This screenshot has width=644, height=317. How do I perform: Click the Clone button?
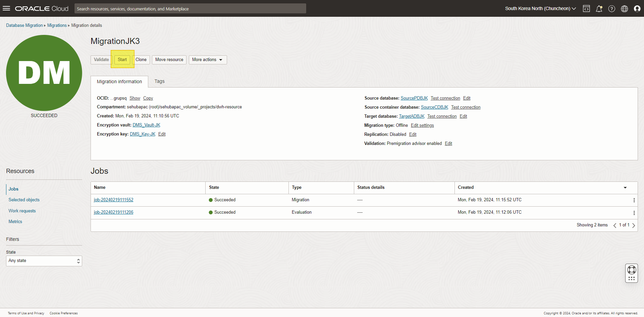click(x=141, y=60)
